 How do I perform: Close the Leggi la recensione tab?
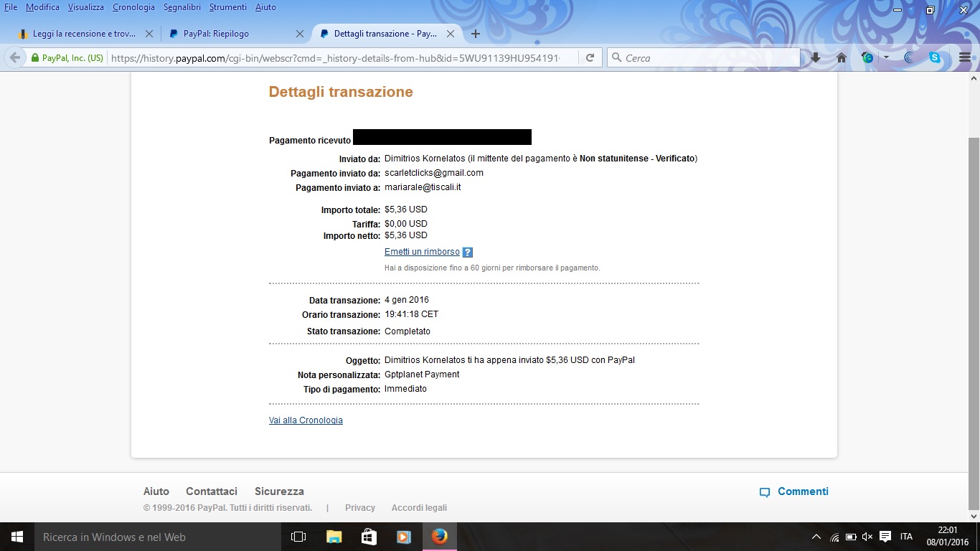coord(149,34)
